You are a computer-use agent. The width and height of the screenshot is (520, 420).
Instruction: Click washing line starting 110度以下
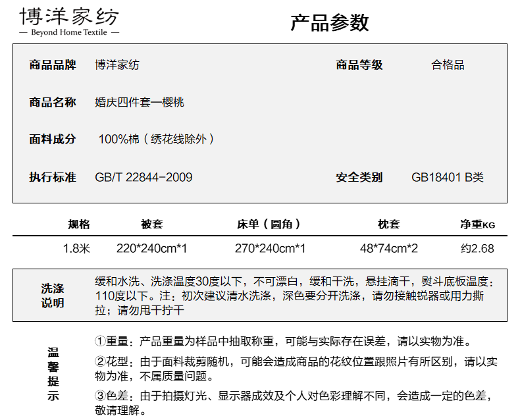tap(290, 296)
